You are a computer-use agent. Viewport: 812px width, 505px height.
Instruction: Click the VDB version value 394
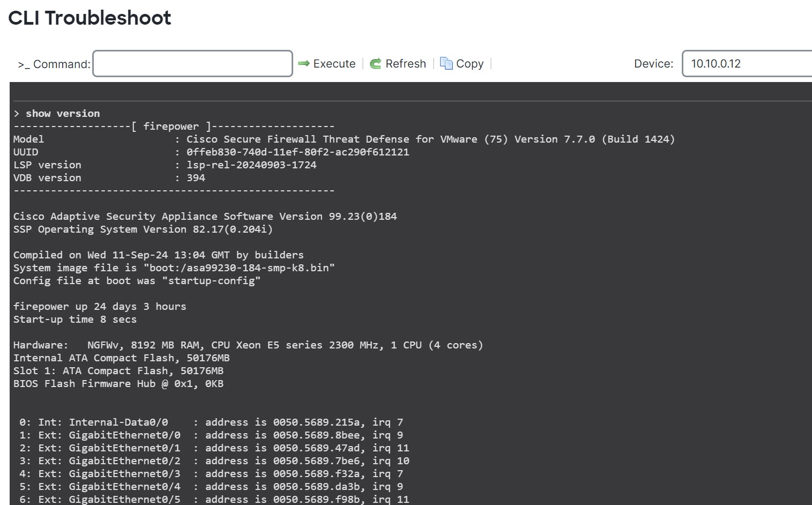pyautogui.click(x=196, y=177)
